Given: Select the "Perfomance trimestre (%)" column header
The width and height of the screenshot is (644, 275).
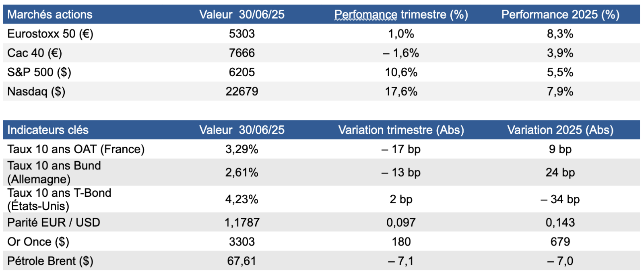Looking at the screenshot, I should (401, 15).
